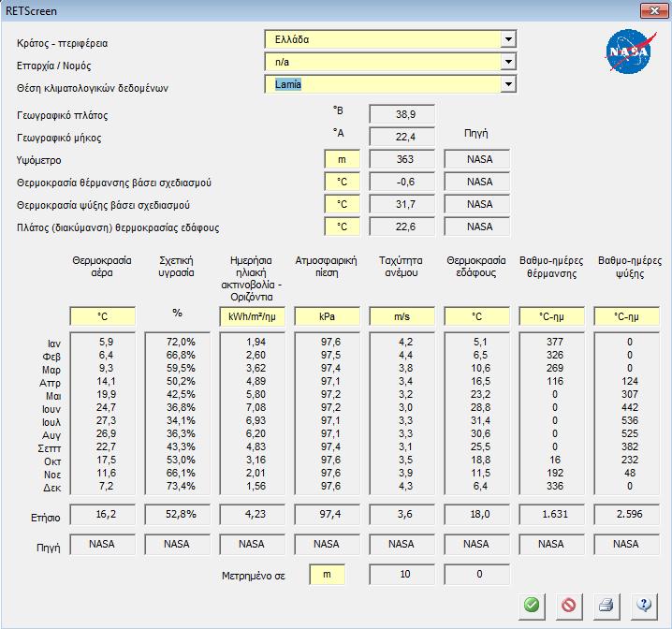Change heating design temperature °C unit

pyautogui.click(x=342, y=182)
